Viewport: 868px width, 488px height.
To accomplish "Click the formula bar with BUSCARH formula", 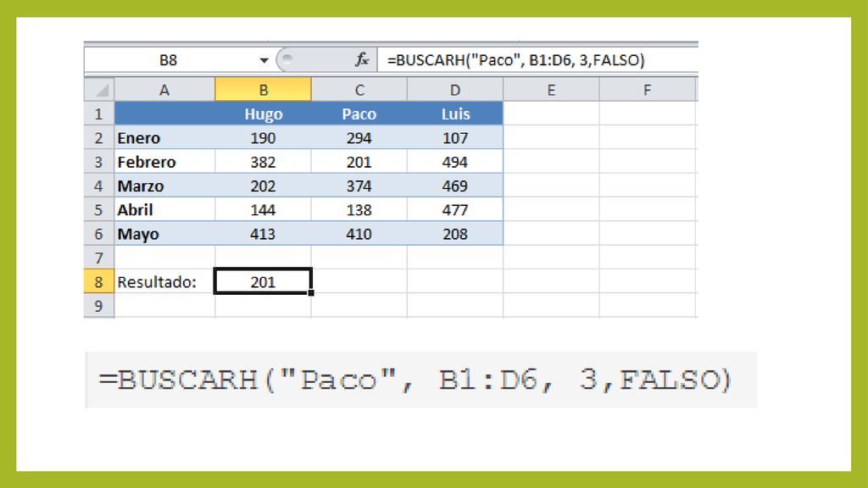I will [537, 60].
